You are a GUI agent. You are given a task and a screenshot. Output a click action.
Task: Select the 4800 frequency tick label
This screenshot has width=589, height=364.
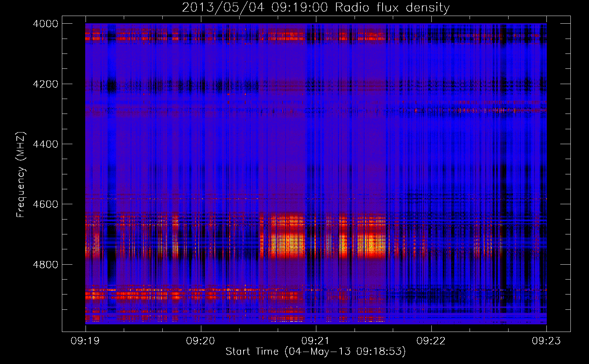(x=46, y=265)
